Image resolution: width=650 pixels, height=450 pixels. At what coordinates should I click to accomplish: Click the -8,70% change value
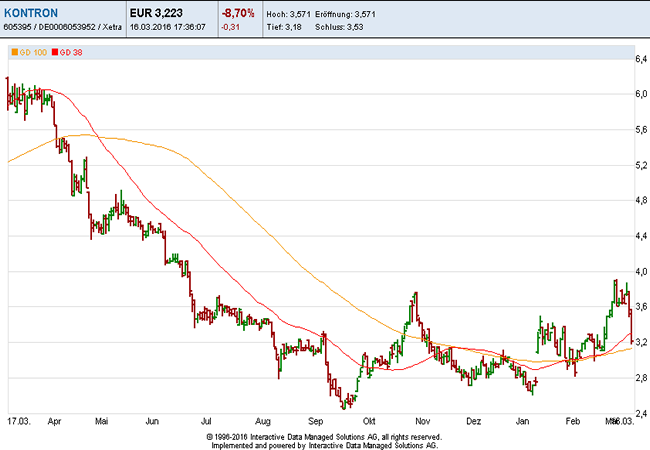tap(238, 13)
